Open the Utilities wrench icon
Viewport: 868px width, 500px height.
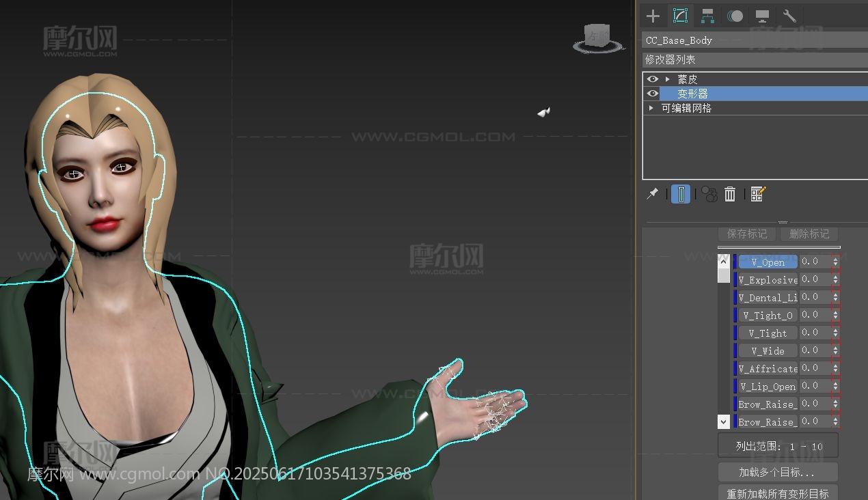tap(789, 16)
